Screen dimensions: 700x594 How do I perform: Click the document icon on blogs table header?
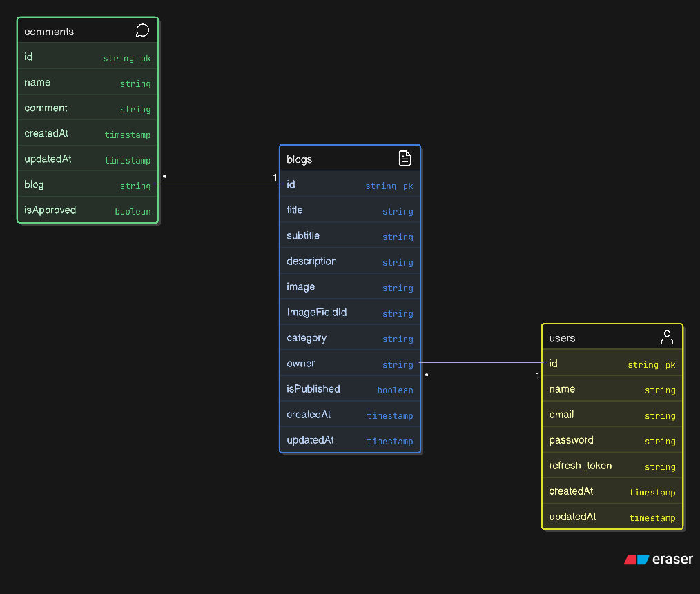pyautogui.click(x=405, y=157)
